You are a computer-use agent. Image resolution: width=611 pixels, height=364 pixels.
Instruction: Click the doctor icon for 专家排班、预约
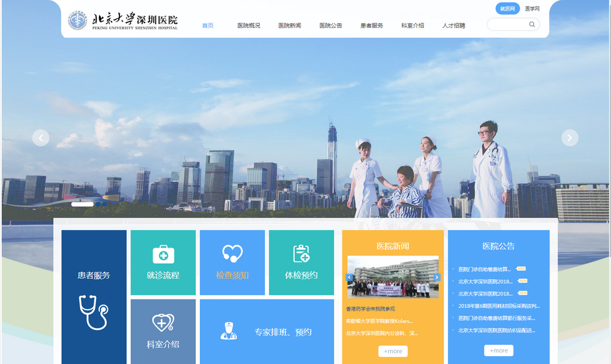click(229, 331)
